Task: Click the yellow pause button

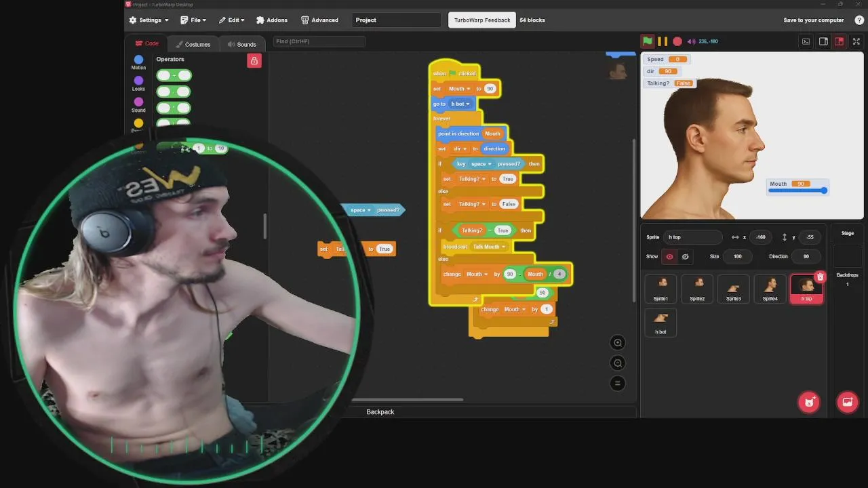Action: pos(663,41)
